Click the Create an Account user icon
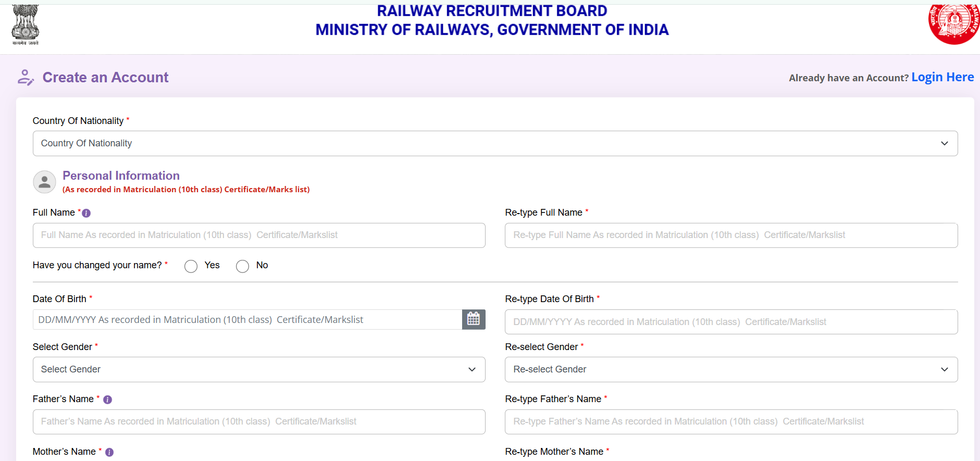Screen dimensions: 980x461 click(x=26, y=77)
